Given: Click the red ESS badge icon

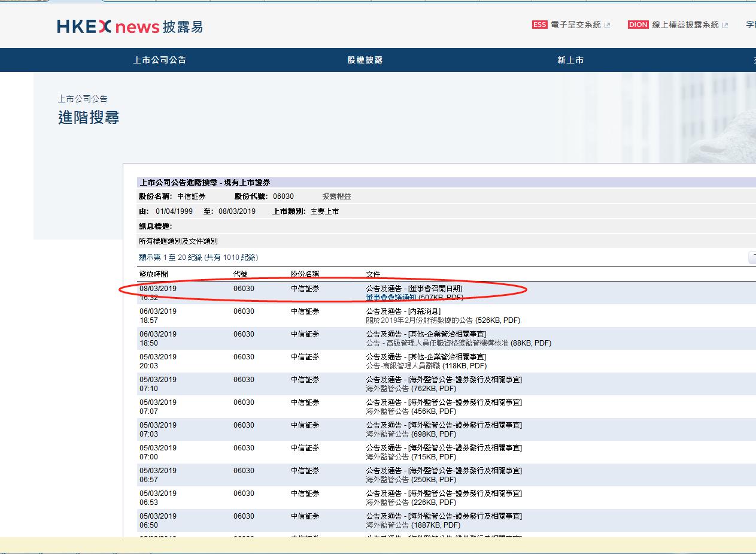Looking at the screenshot, I should click(x=539, y=25).
